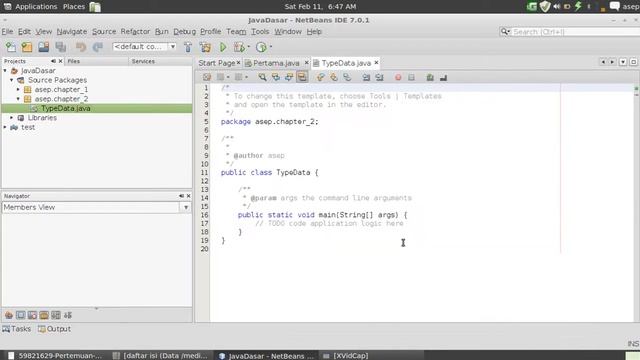Screen dimensions: 640x360
Task: Toggle show inherited members in Navigator
Action: pyautogui.click(x=9, y=315)
